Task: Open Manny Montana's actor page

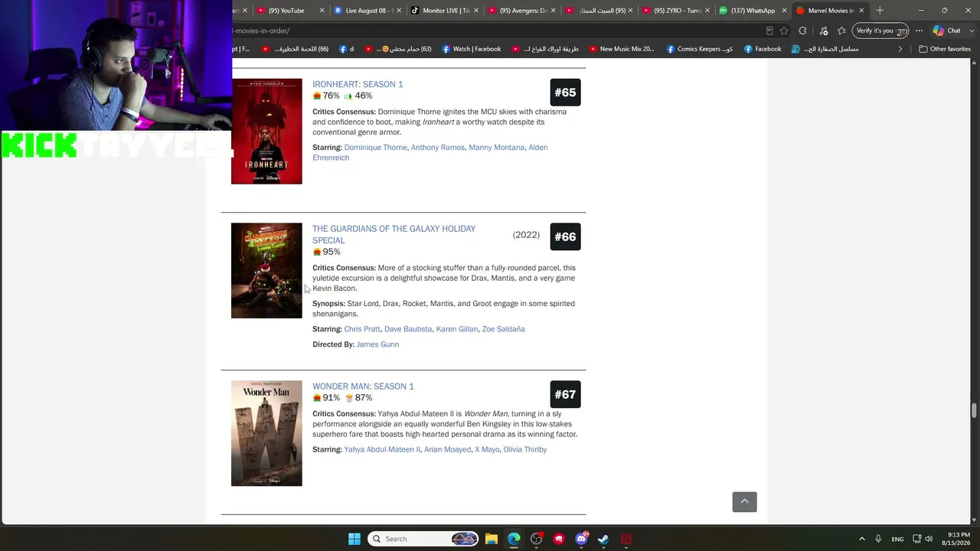Action: [496, 147]
